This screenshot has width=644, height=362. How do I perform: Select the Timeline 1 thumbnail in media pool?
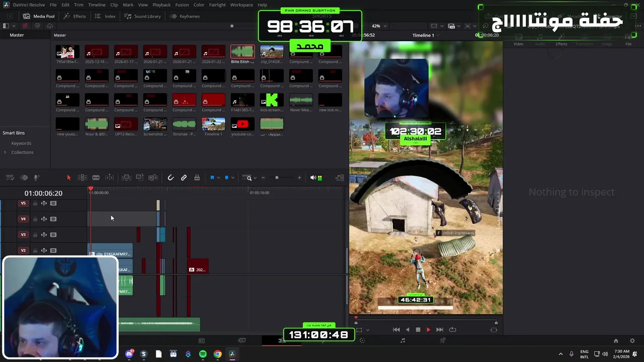click(x=213, y=124)
